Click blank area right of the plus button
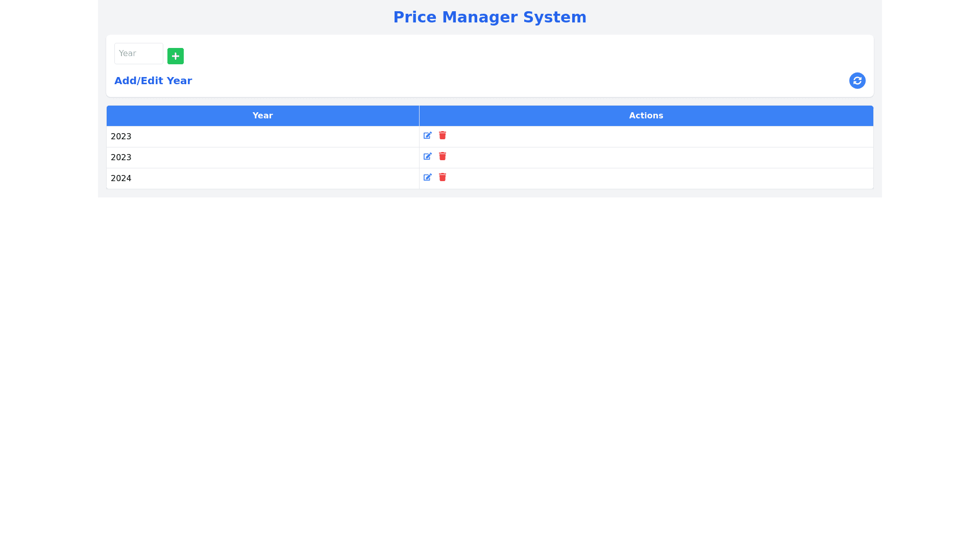 pos(459,55)
